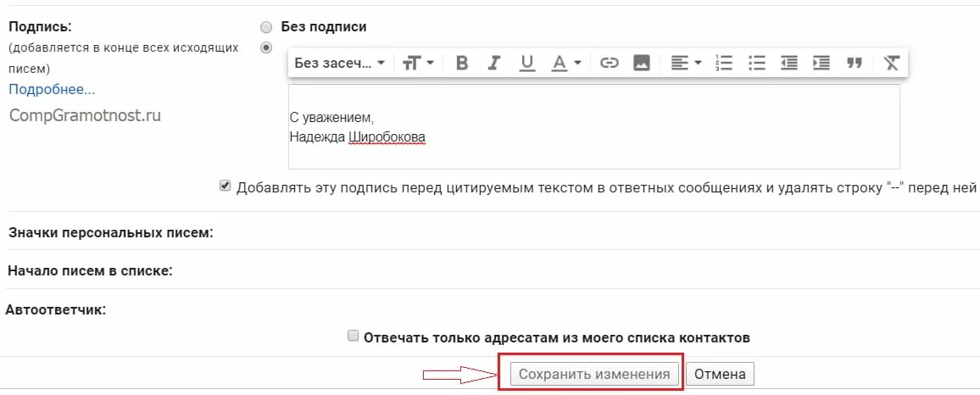Click inside the signature text box
Screen dimensions: 980x395
pos(593,127)
